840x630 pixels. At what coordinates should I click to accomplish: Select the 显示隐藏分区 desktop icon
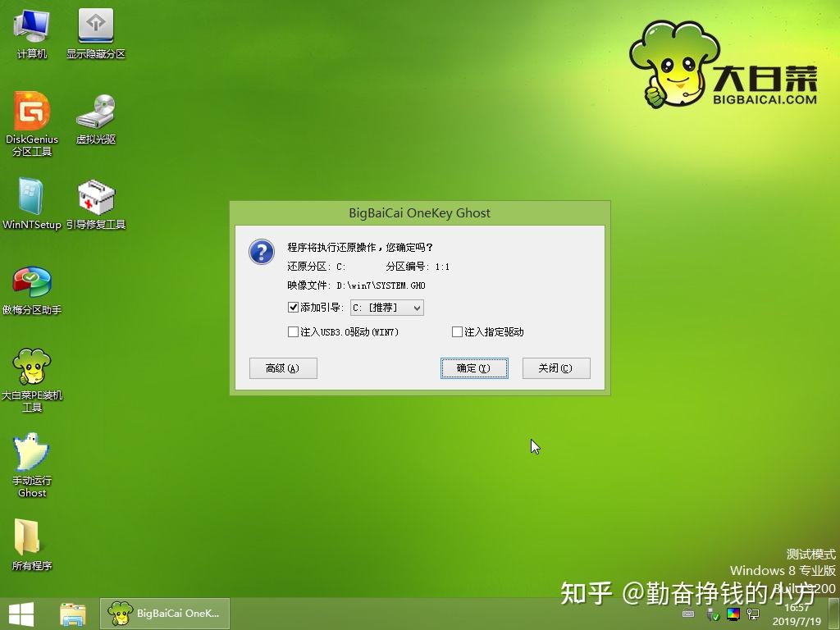(95, 33)
